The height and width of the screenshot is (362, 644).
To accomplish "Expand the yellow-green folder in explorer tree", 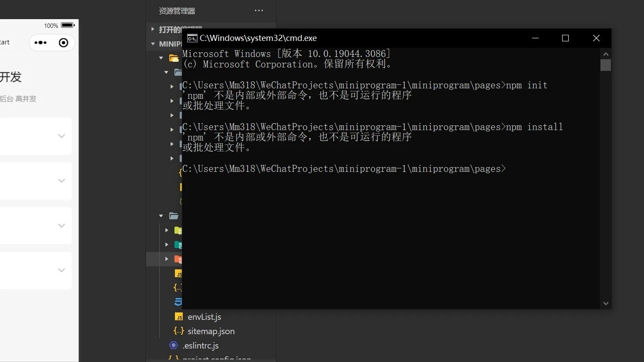I will coord(166,230).
